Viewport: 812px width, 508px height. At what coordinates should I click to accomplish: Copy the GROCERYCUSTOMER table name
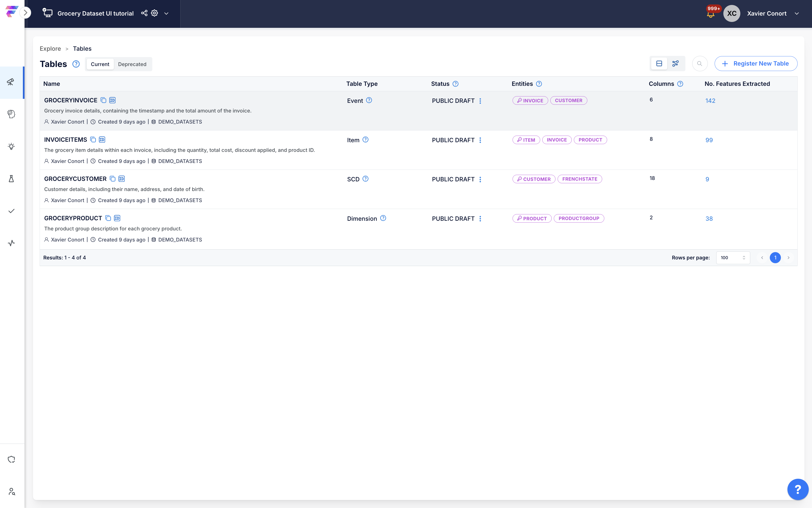112,179
